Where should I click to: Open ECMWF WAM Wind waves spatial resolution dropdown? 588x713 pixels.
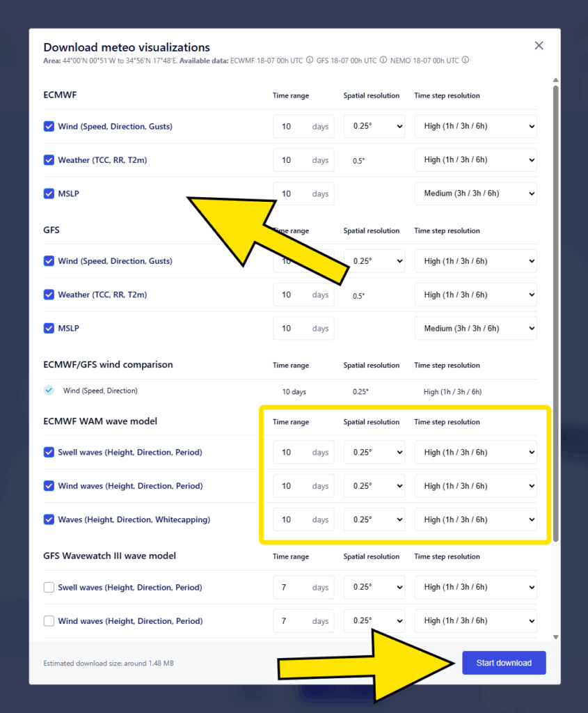click(x=374, y=485)
